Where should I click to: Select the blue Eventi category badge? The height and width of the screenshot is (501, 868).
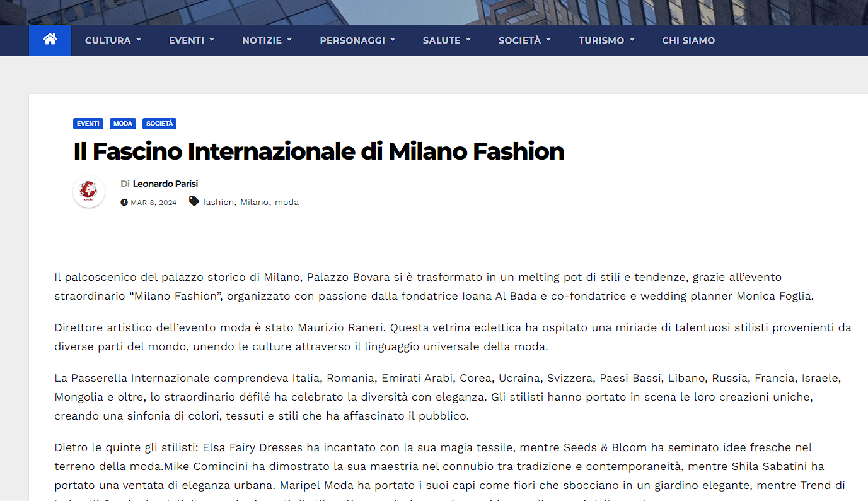(88, 124)
